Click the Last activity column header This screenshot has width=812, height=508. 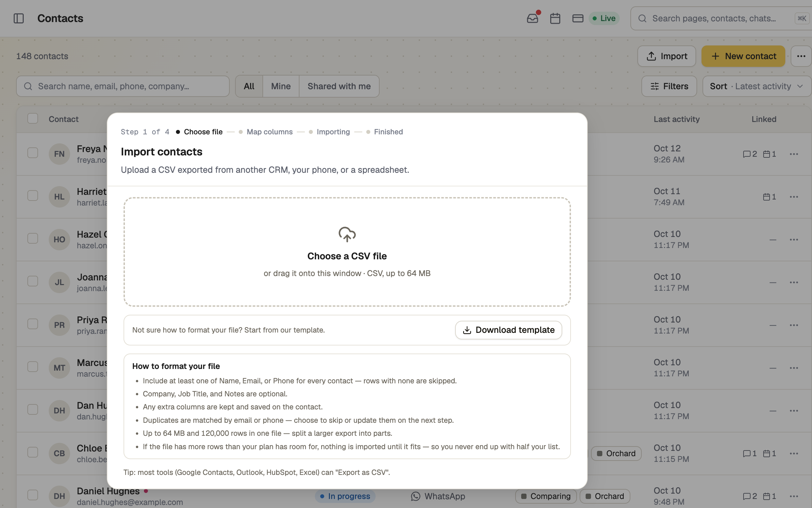click(x=676, y=119)
